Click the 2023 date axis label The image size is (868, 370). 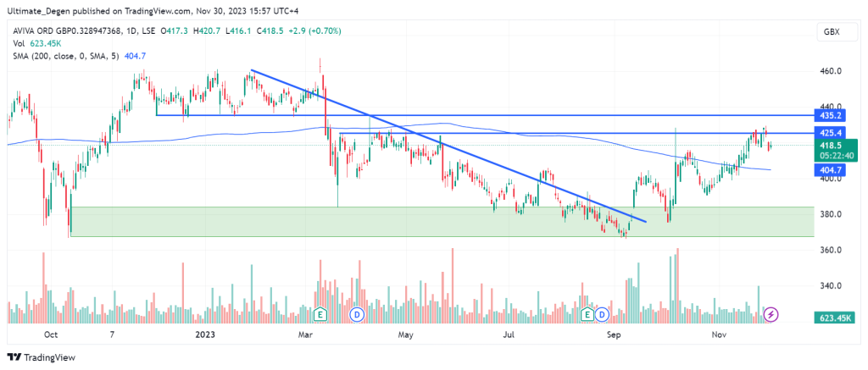pos(205,334)
